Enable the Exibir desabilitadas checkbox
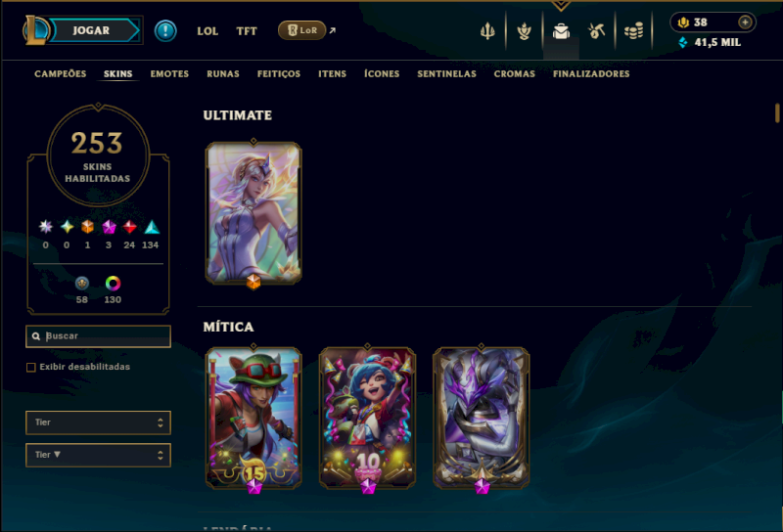Screen dimensions: 783x532 [x=31, y=368]
